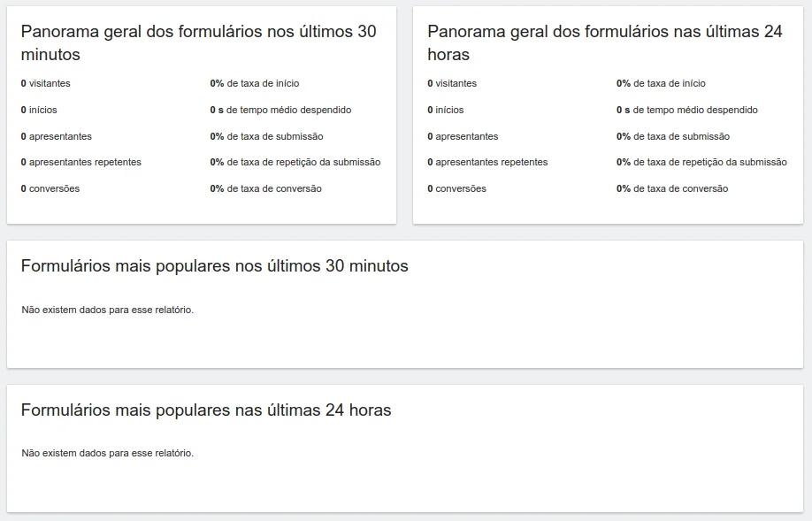Select "0 apresentantes repetentes" in the 24-hour overview

(487, 162)
